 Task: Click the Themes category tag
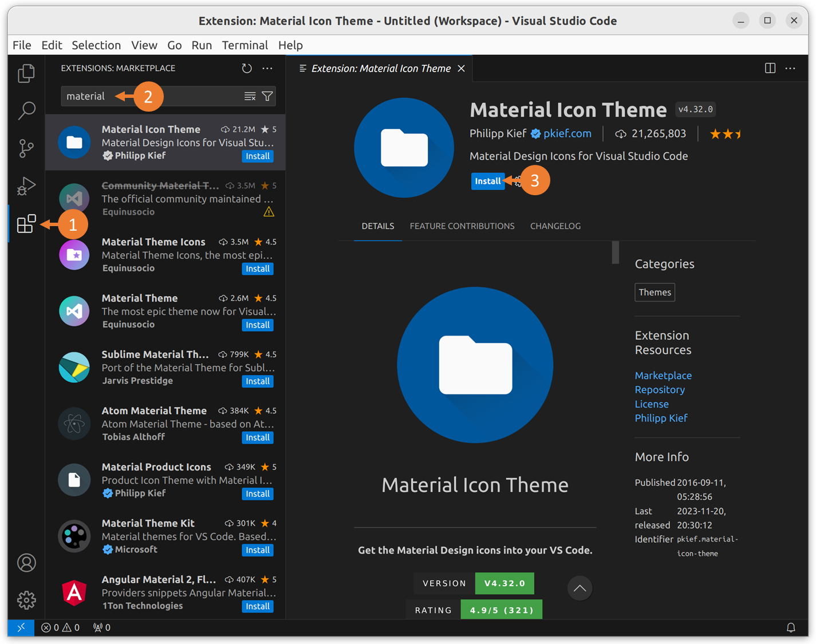tap(655, 292)
